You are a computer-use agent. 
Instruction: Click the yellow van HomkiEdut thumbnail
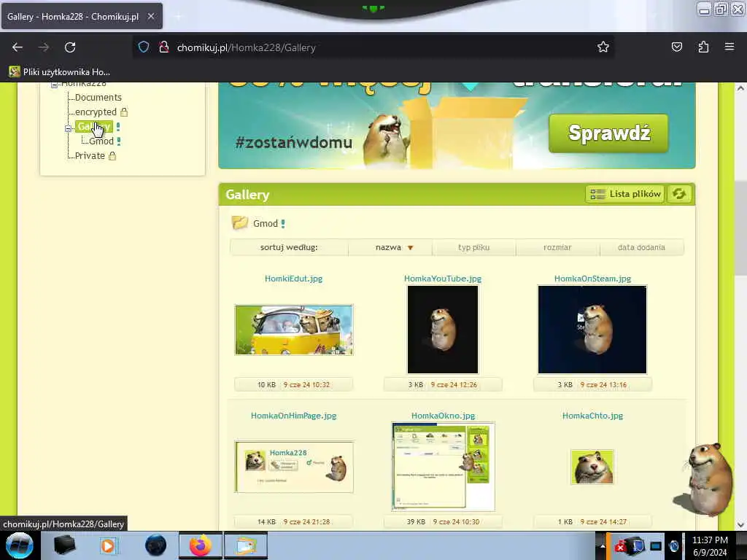(294, 330)
